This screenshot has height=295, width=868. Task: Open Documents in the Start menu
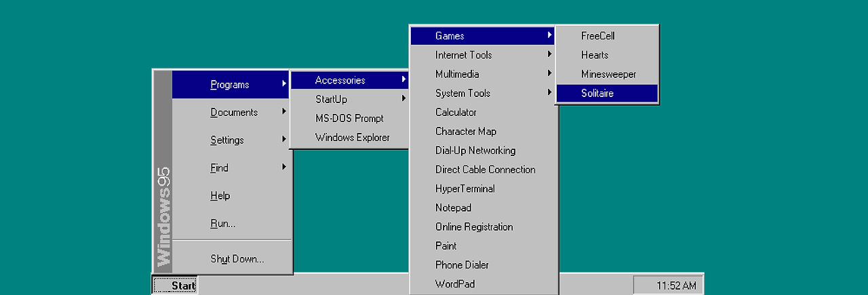click(231, 113)
